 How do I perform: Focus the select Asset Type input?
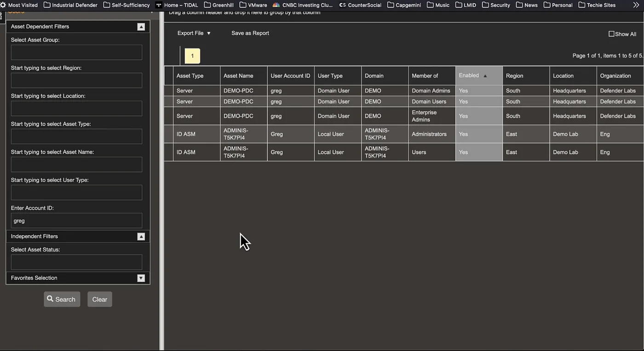(76, 136)
